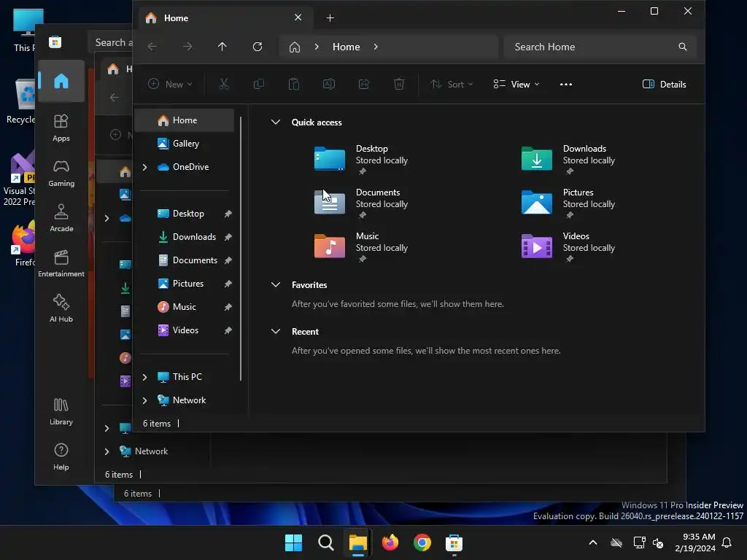Open the Sort dropdown menu

(452, 85)
